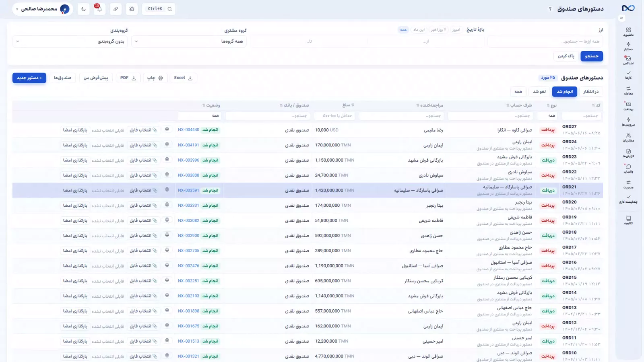Sort table by مراجعه‌کننده column
The image size is (644, 362).
coord(429,105)
